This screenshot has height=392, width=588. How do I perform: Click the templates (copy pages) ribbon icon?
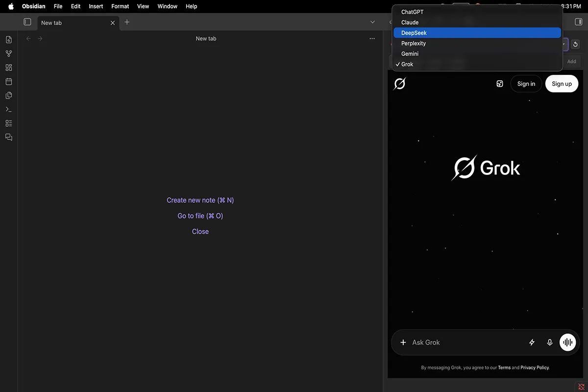coord(9,96)
